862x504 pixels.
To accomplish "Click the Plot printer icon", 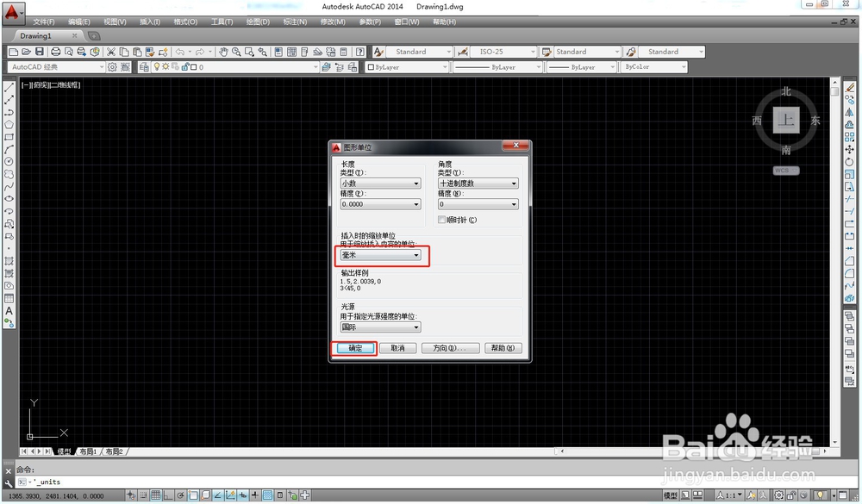I will coord(55,52).
